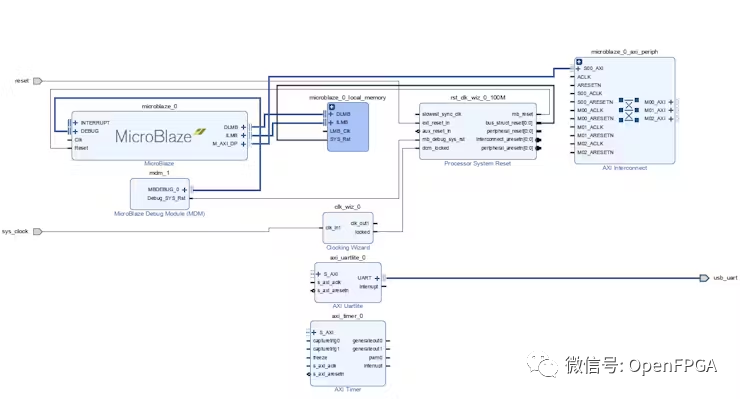Expand the INTERRUPT interface on microblaze_0
The height and width of the screenshot is (399, 740).
pos(75,123)
